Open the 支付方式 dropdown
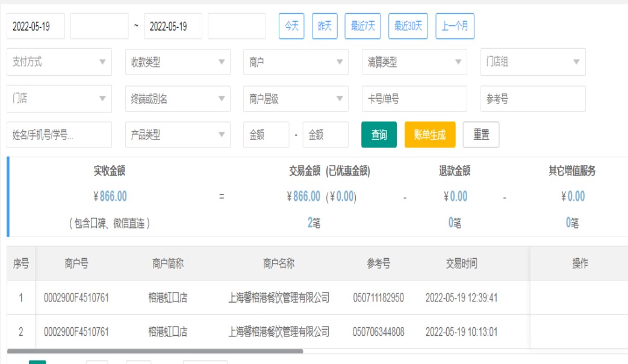The height and width of the screenshot is (364, 628). click(x=59, y=62)
